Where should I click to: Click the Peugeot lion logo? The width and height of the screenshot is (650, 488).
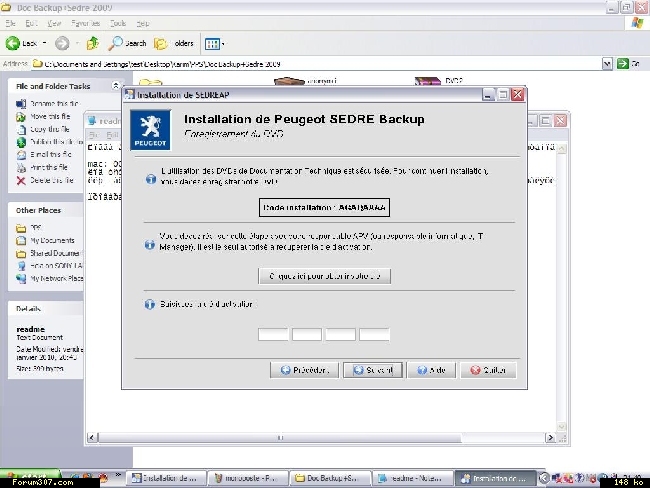coord(150,130)
